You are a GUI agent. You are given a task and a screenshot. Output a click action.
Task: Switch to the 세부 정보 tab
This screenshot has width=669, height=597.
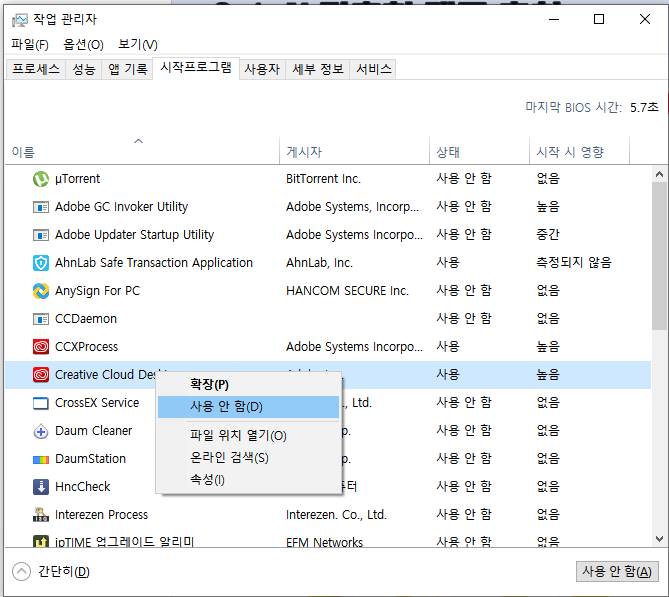coord(318,69)
